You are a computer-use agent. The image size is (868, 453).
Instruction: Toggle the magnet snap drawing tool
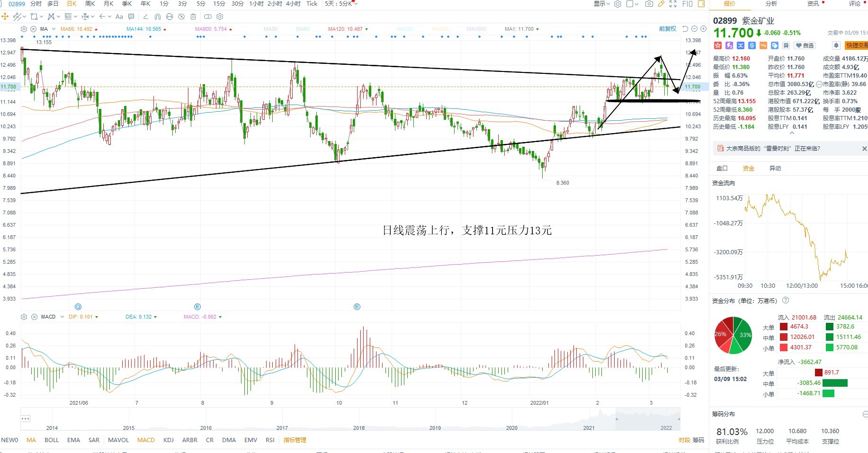tap(158, 17)
